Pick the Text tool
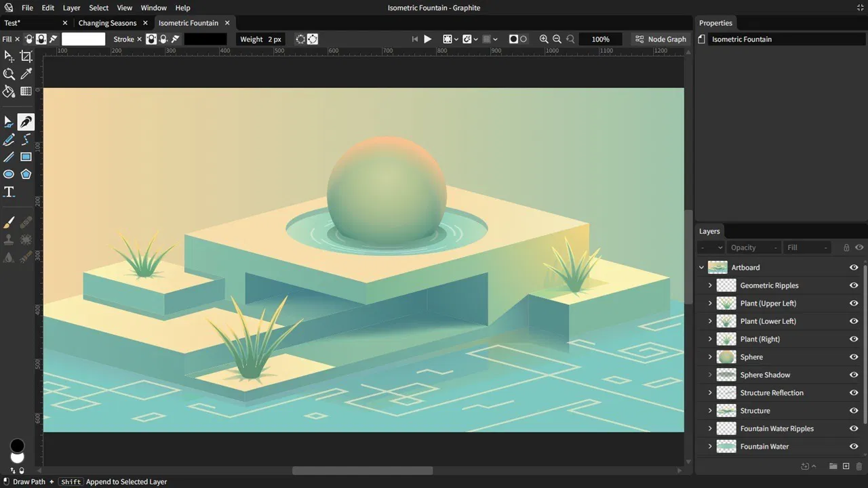 pos(9,192)
